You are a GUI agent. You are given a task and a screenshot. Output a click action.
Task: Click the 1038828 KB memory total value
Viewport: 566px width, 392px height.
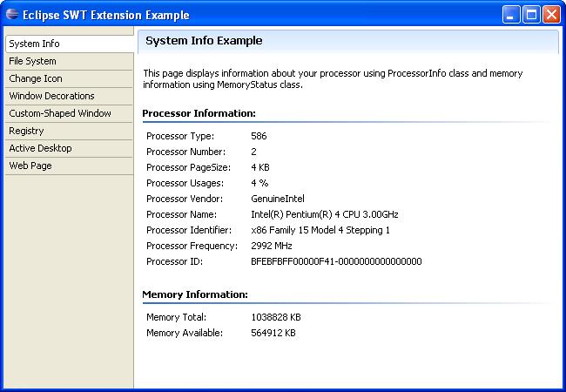276,317
